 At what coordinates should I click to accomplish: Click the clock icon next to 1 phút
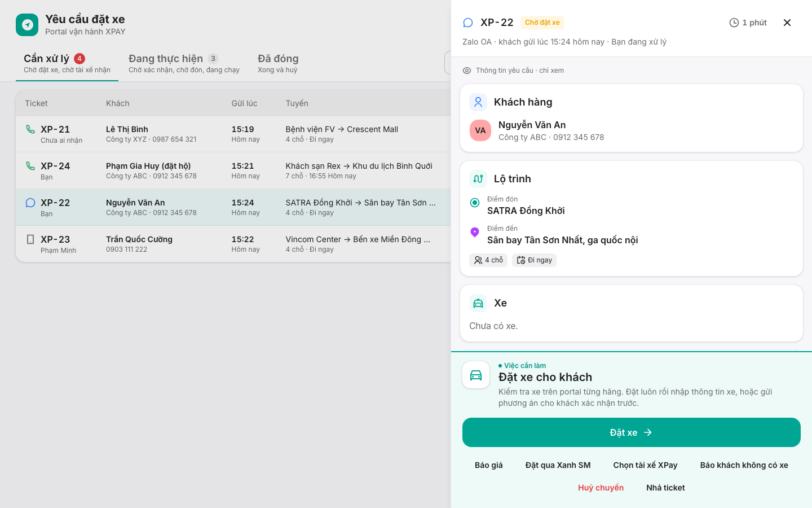(x=734, y=23)
